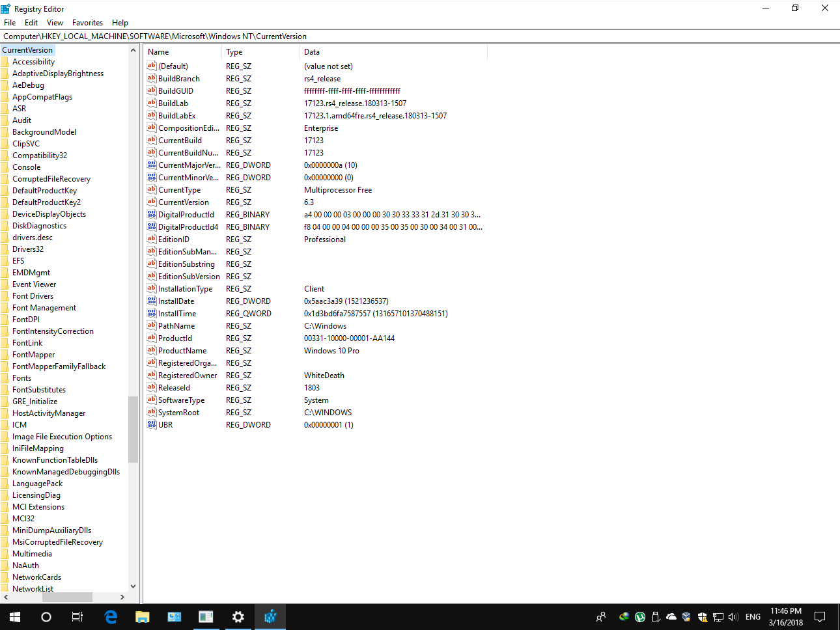Click the Registry Editor taskbar icon
This screenshot has width=840, height=630.
(270, 616)
